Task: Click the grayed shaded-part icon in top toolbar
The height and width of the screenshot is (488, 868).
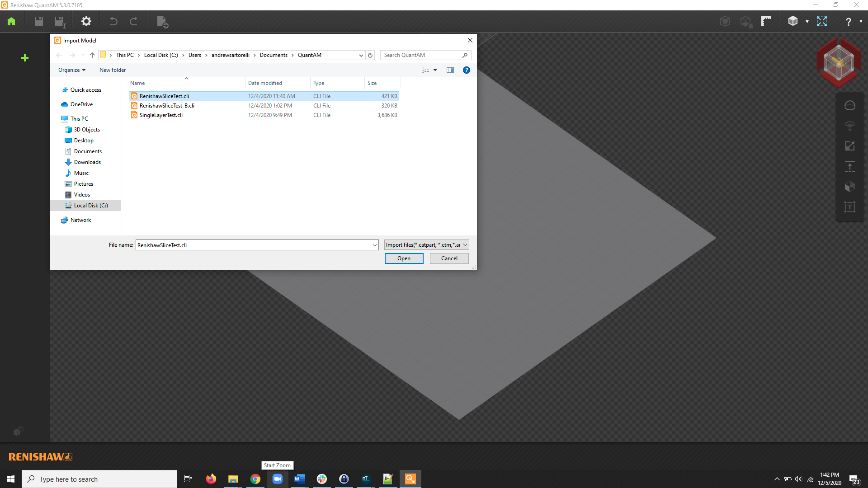Action: [725, 21]
